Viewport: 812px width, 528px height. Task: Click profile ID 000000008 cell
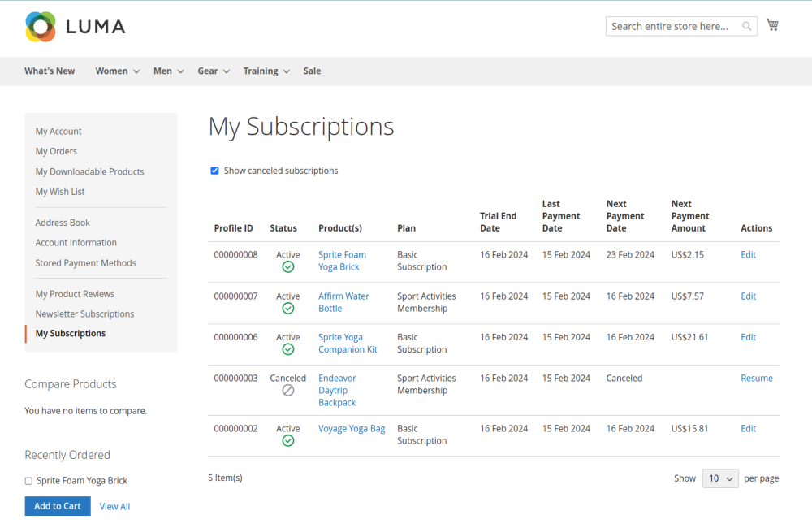[235, 254]
